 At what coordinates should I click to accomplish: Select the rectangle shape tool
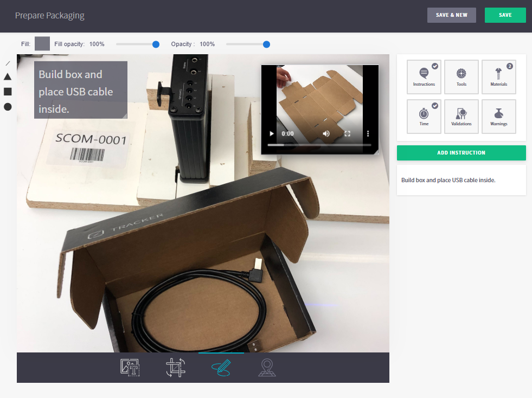pos(7,91)
